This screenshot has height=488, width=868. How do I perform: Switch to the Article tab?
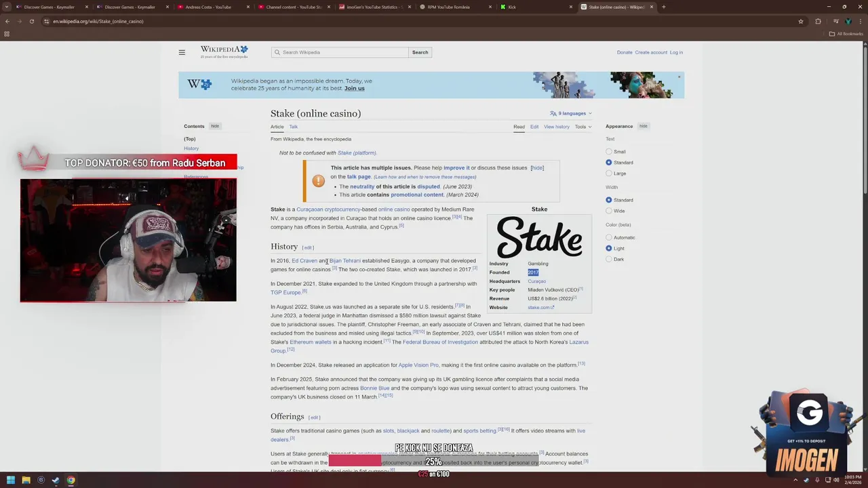(x=277, y=127)
